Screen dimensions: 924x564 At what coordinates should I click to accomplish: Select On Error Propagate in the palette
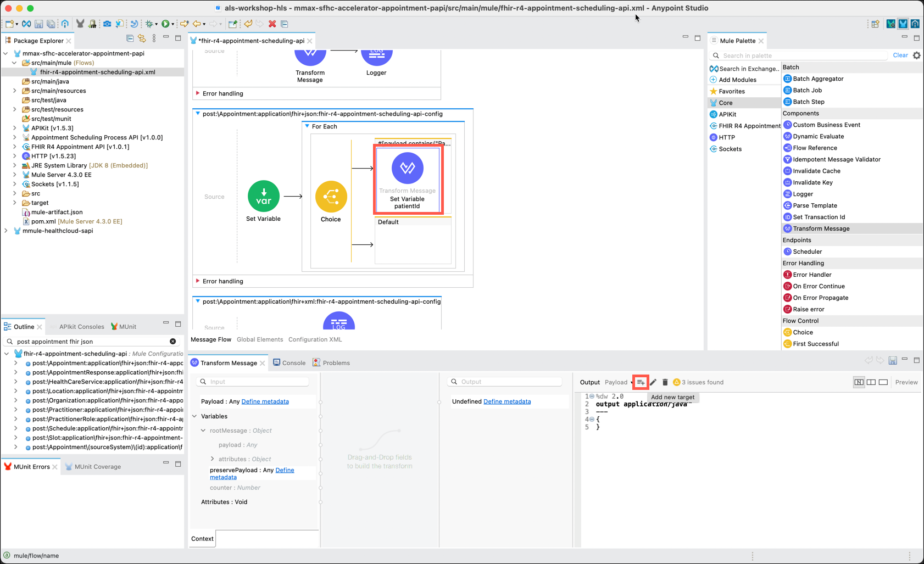point(820,298)
